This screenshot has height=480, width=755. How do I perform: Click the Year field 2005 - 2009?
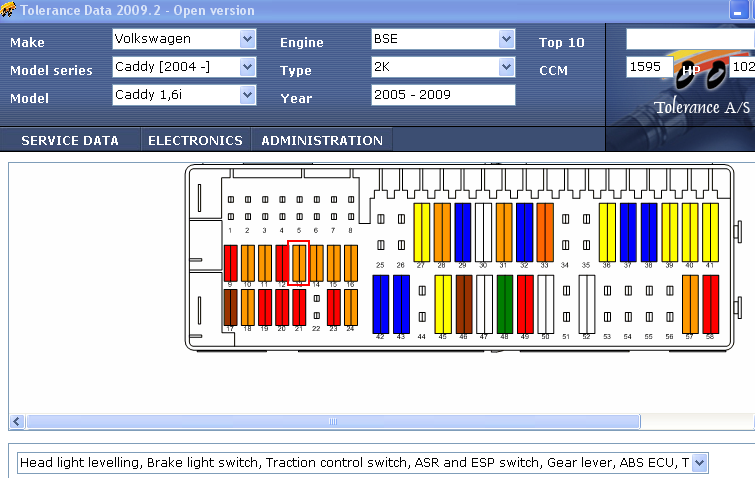tap(443, 95)
